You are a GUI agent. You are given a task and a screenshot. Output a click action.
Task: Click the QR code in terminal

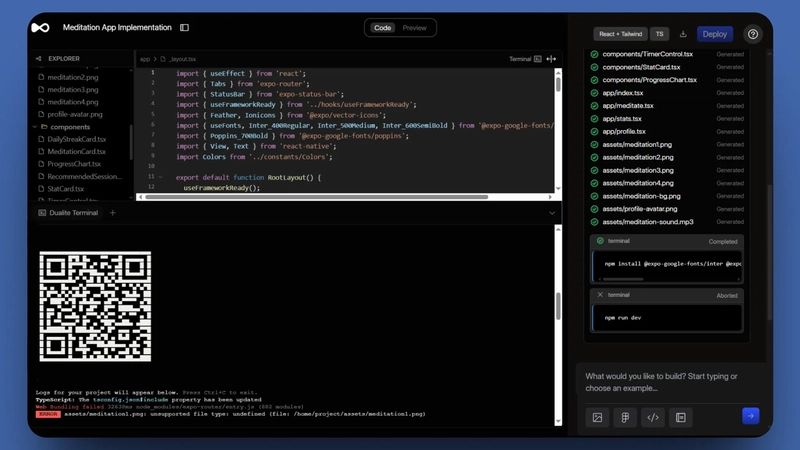95,306
